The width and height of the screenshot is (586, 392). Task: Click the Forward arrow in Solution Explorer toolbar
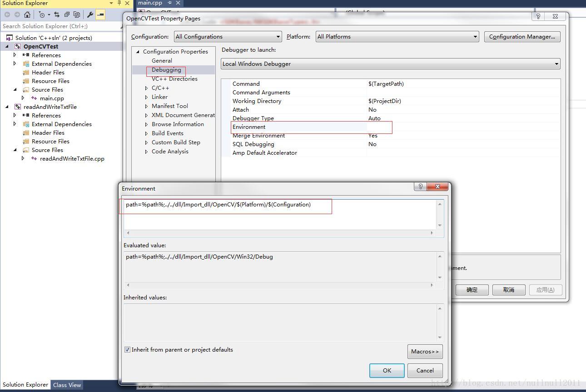17,15
